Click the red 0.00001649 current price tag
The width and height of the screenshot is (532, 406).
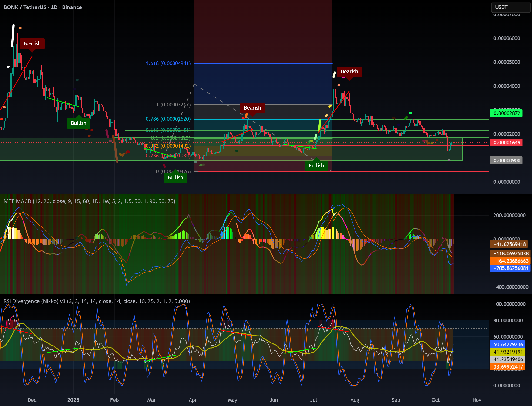[x=506, y=143]
